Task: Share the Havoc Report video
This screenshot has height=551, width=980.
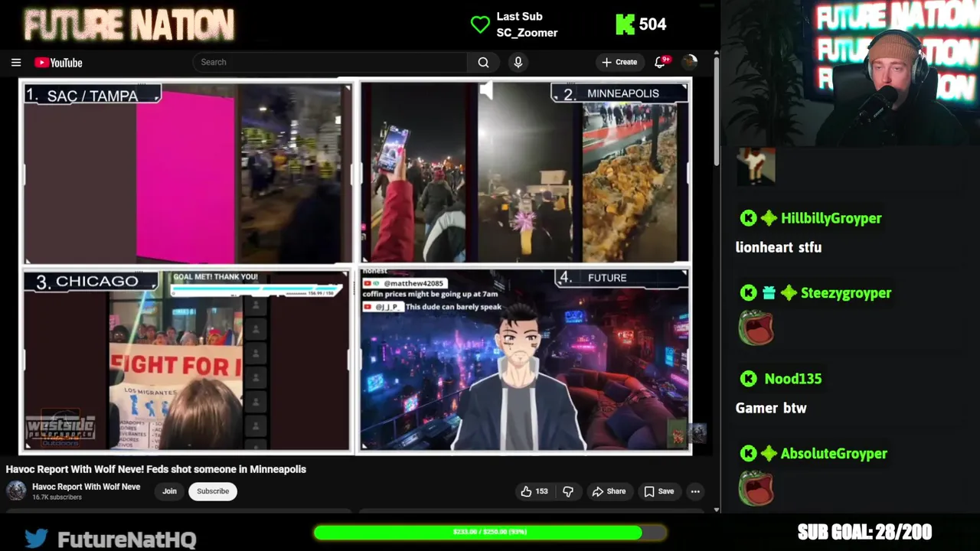Action: tap(609, 491)
